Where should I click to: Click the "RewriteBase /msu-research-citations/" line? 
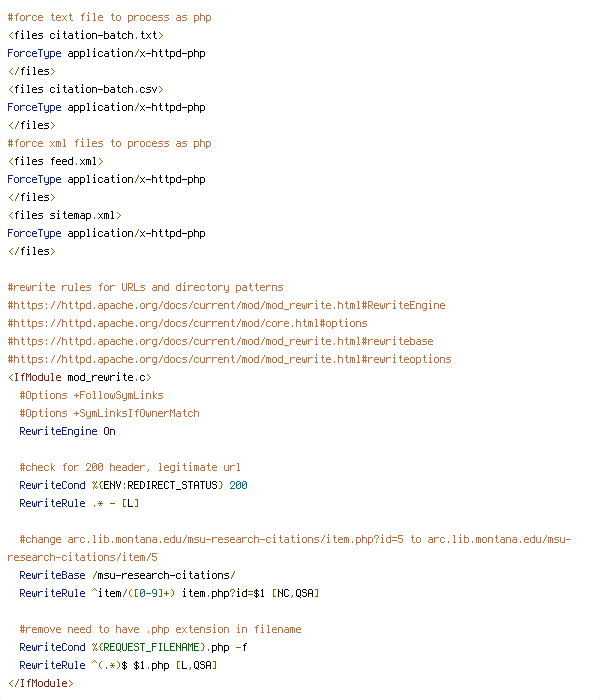[x=128, y=575]
